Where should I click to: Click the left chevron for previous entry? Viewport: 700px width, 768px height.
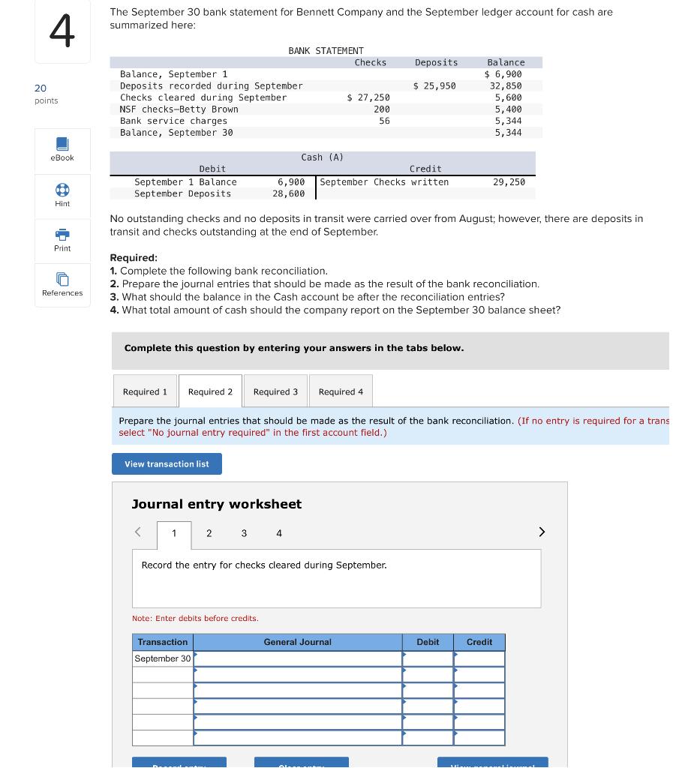click(137, 531)
